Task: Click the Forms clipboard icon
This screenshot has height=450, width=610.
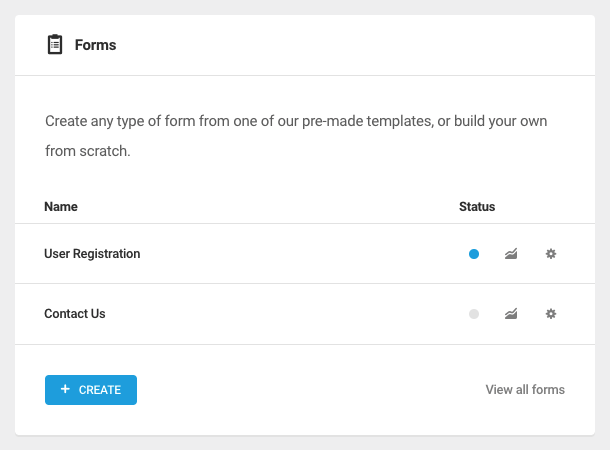Action: coord(55,44)
